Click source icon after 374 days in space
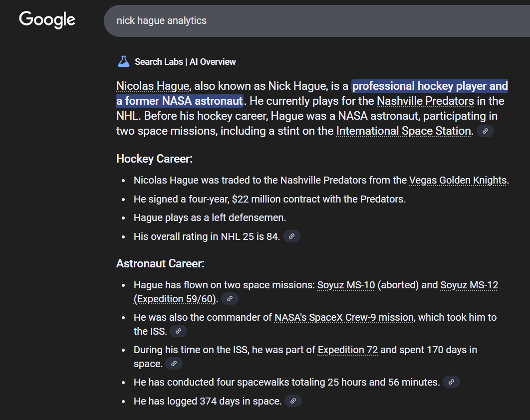 pyautogui.click(x=293, y=401)
